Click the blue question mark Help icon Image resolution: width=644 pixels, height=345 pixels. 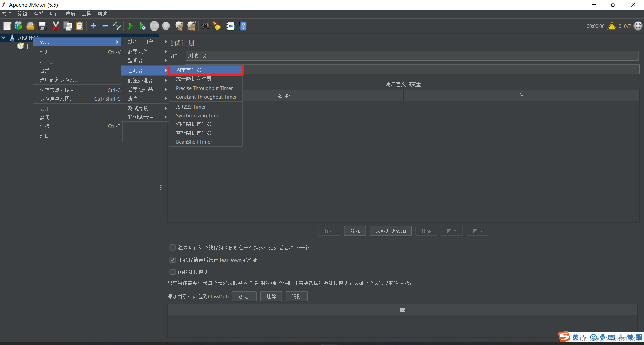coord(243,26)
